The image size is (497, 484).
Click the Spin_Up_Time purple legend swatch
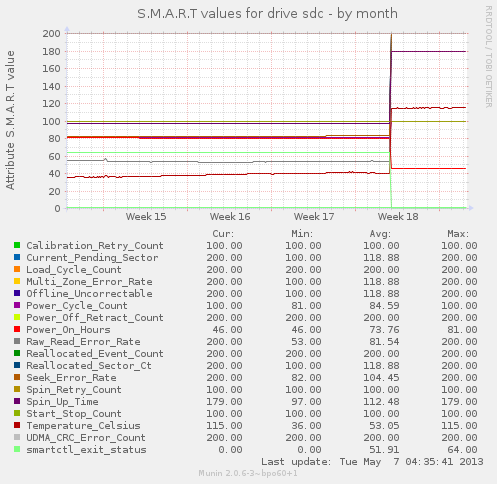[x=17, y=401]
